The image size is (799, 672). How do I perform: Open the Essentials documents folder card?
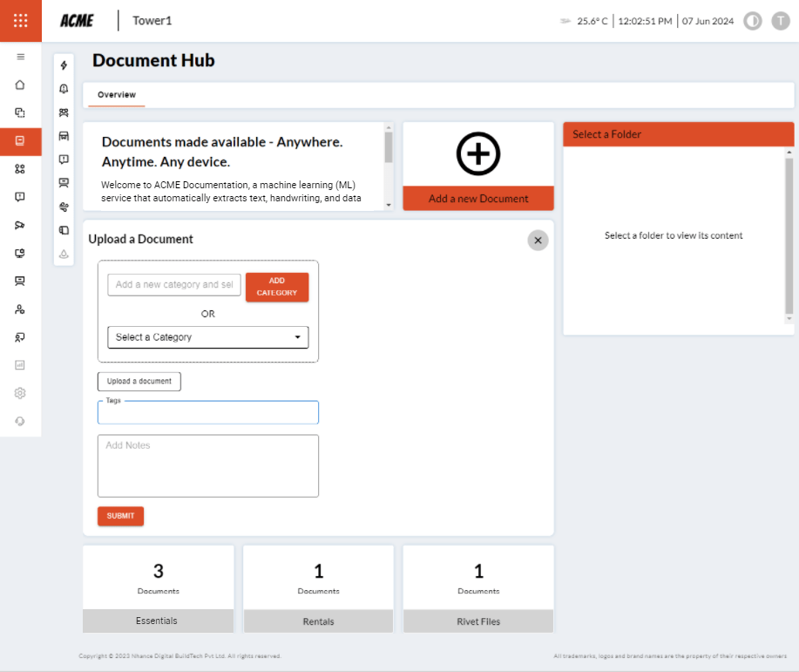pos(158,588)
